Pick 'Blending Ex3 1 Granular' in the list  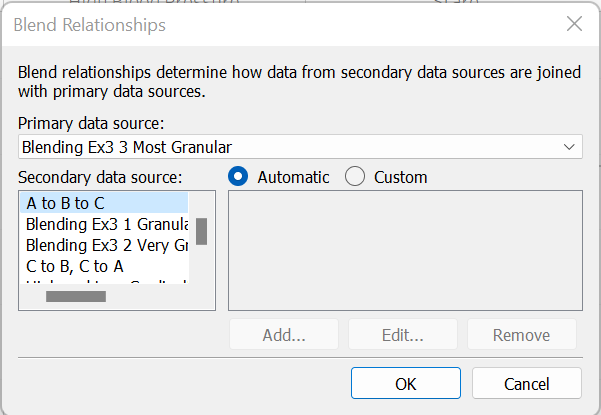tap(106, 224)
